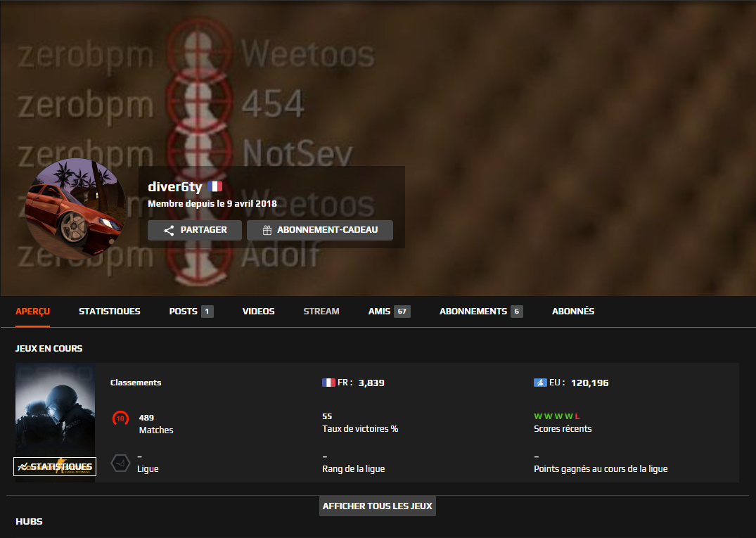Click the chart icon on Statistiques overlay

tap(24, 467)
